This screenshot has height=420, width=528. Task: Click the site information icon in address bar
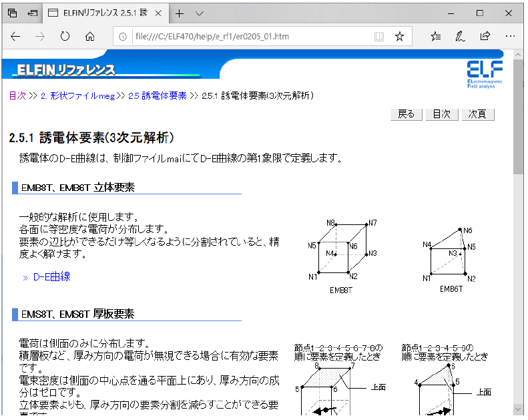[123, 36]
